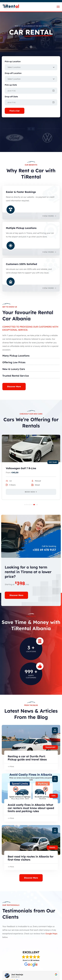The height and width of the screenshot is (980, 62).
Task: Expand the Many Pickup Locations item
Action: 31,356
